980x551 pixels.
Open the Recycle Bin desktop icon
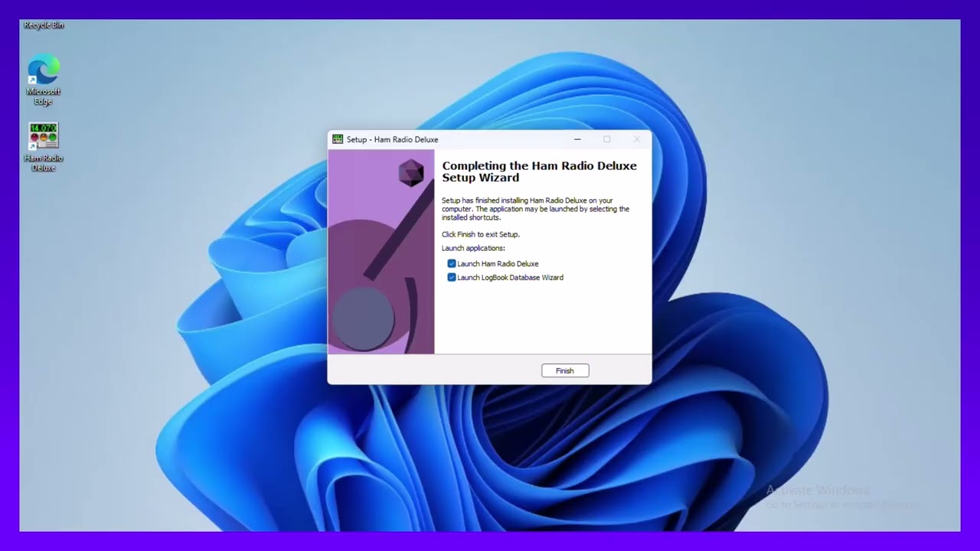44,25
